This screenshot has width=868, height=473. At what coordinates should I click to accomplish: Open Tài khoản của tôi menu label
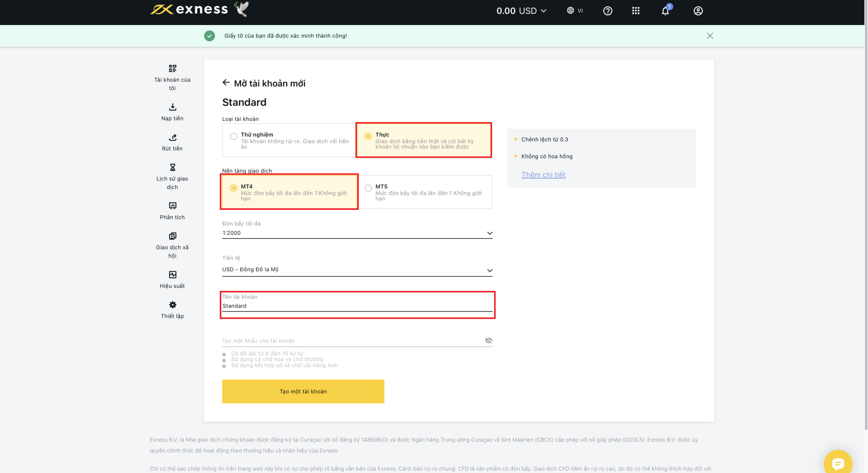(172, 84)
